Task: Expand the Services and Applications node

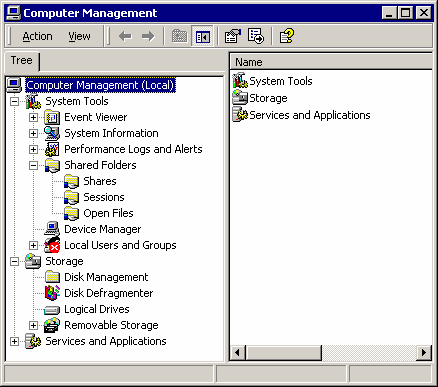Action: tap(14, 341)
